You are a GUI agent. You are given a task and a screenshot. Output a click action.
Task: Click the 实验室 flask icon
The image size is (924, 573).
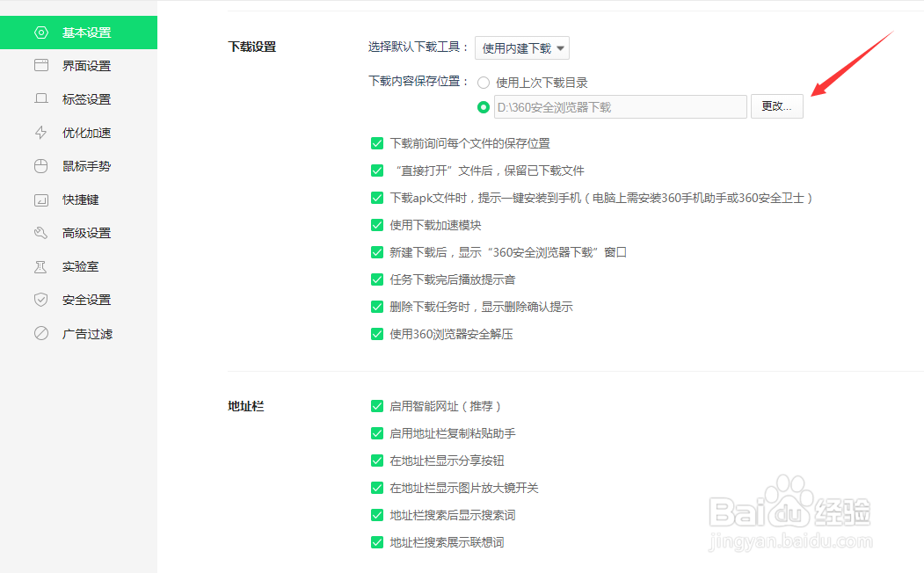(x=41, y=266)
